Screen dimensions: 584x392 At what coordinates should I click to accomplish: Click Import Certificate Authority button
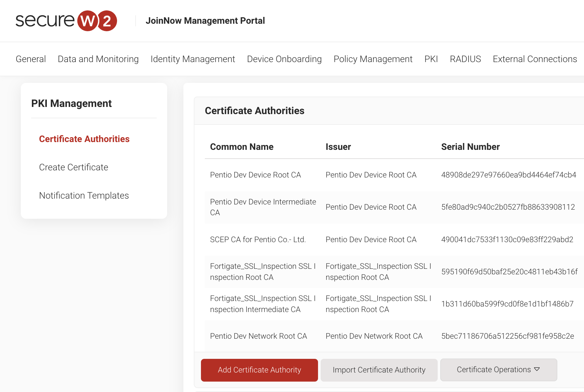click(379, 370)
